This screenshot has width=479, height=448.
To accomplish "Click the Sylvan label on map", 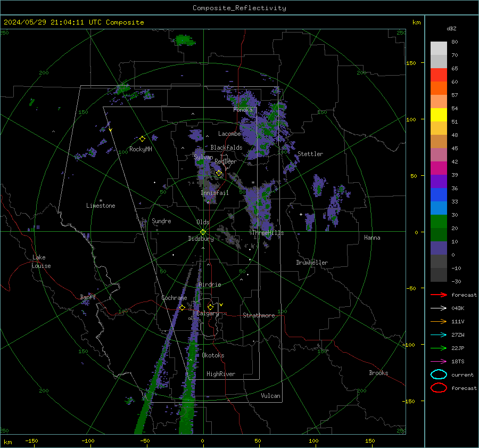I will (x=203, y=157).
